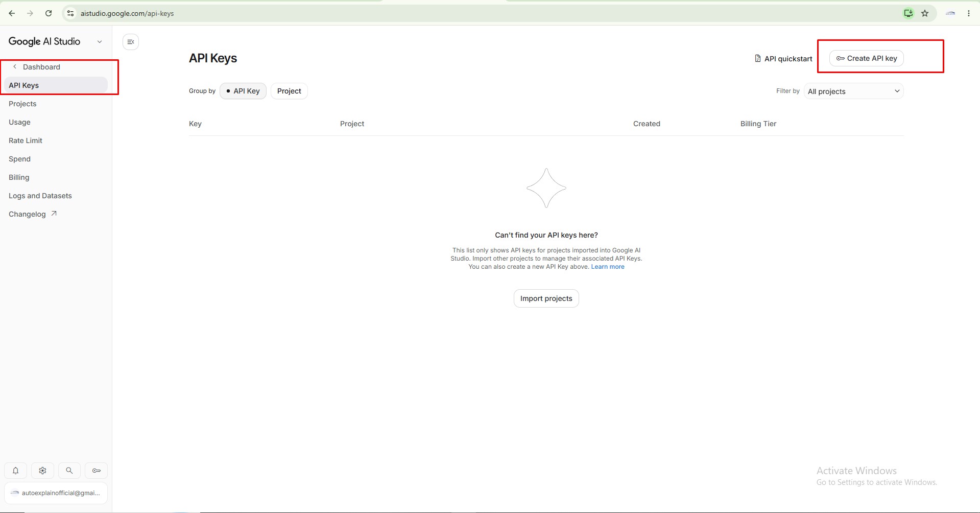Click the Key column header
The height and width of the screenshot is (513, 980).
click(195, 124)
